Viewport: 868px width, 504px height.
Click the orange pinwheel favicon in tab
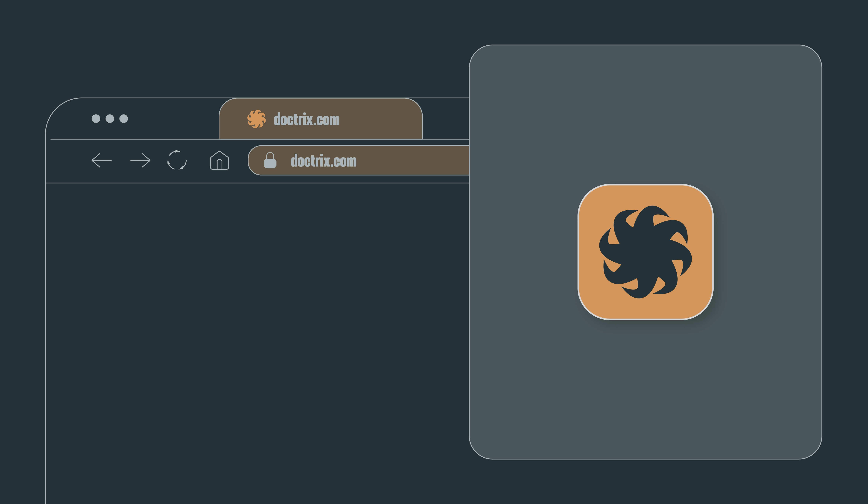[256, 119]
